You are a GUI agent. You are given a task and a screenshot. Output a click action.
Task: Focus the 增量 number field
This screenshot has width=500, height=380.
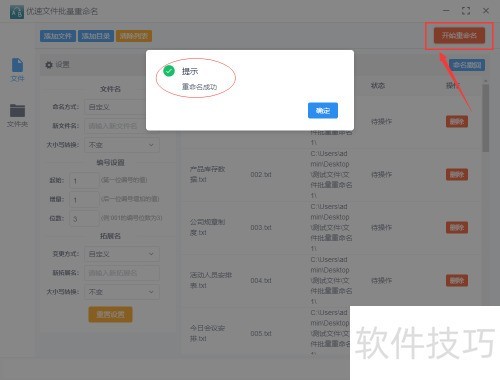pos(84,200)
